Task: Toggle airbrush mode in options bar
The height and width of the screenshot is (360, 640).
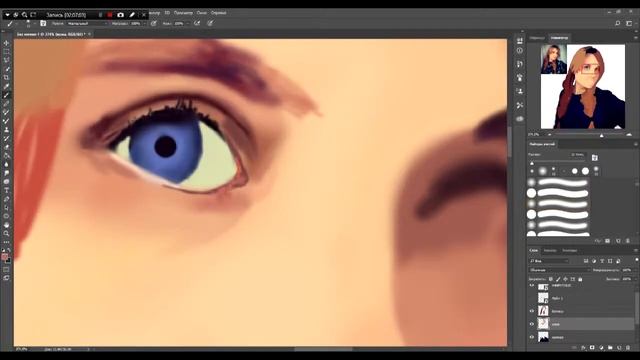Action: coord(197,23)
